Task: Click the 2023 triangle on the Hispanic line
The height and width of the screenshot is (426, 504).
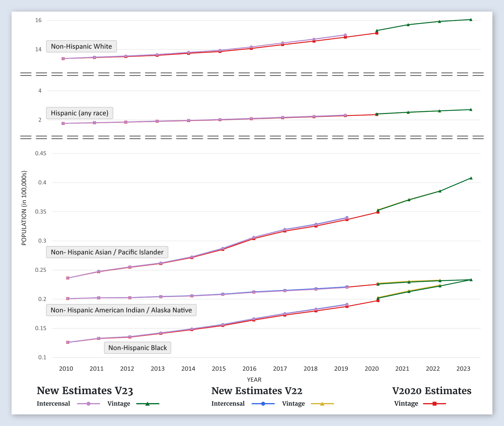Action: (x=471, y=110)
